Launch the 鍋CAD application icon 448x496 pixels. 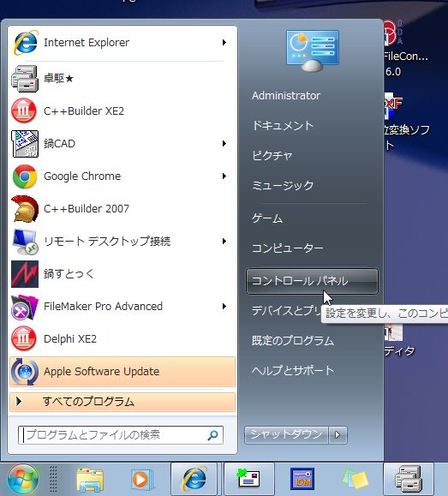[x=25, y=144]
